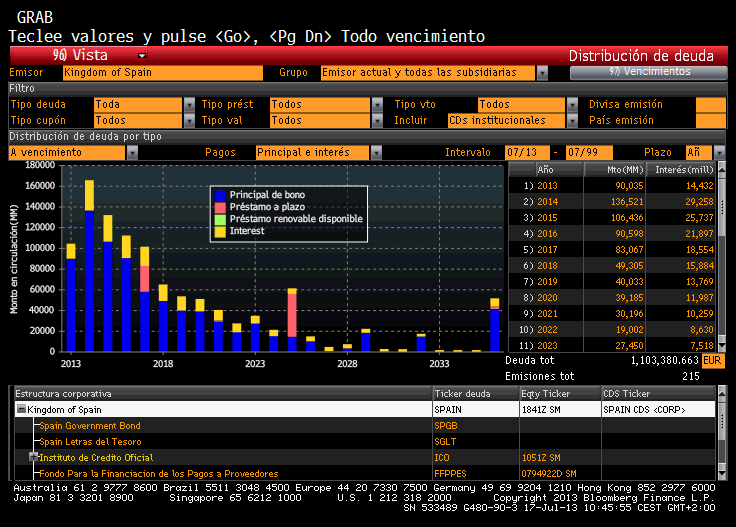
Task: Open the Fondo Para la Financiacion link
Action: [x=159, y=474]
